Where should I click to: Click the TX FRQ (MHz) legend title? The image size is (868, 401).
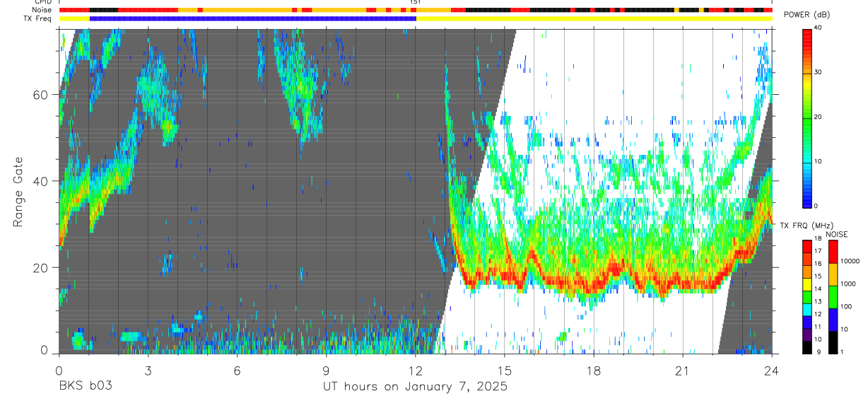807,226
